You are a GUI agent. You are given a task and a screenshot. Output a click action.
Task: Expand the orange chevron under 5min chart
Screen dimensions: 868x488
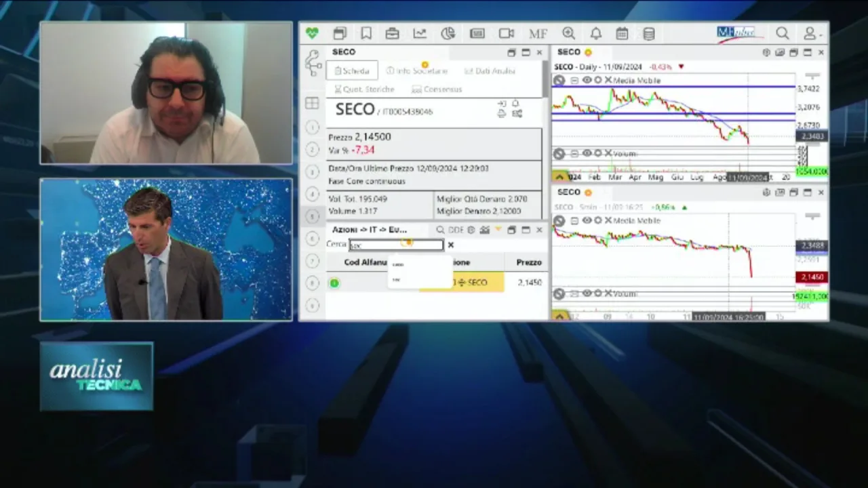click(x=559, y=316)
